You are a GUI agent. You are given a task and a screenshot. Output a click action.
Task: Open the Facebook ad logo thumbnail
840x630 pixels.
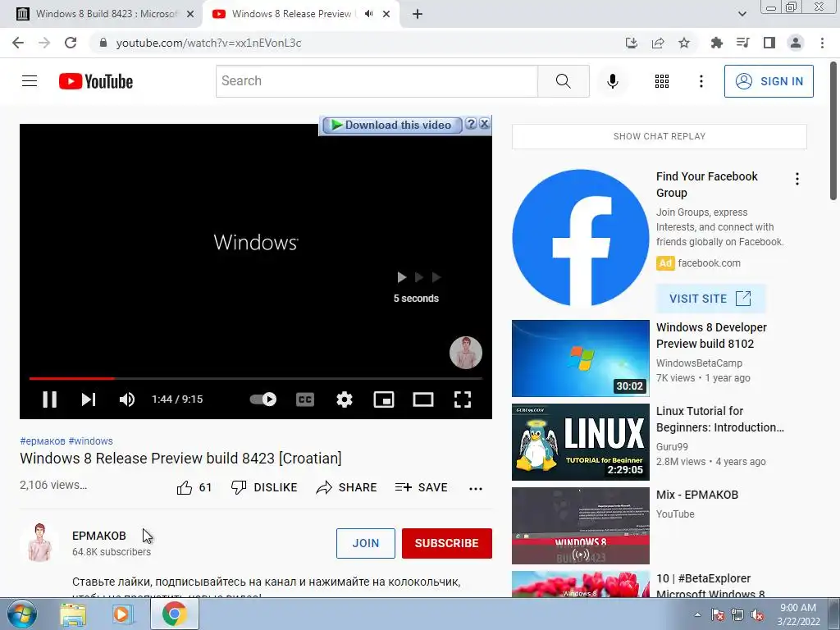[580, 237]
